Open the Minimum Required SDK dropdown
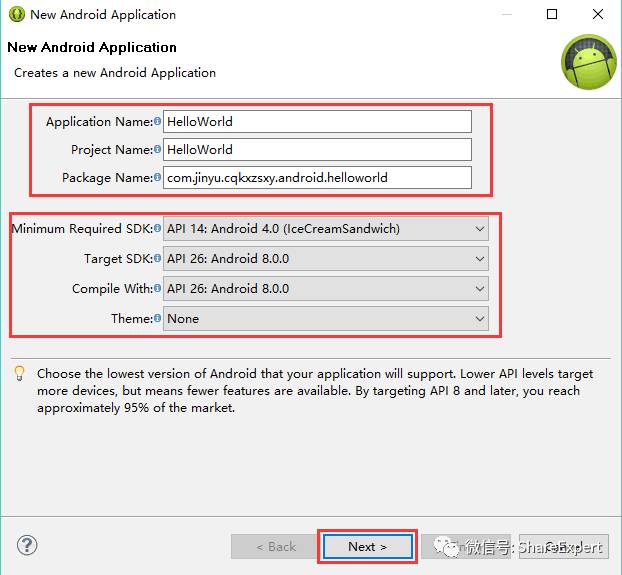 [326, 228]
